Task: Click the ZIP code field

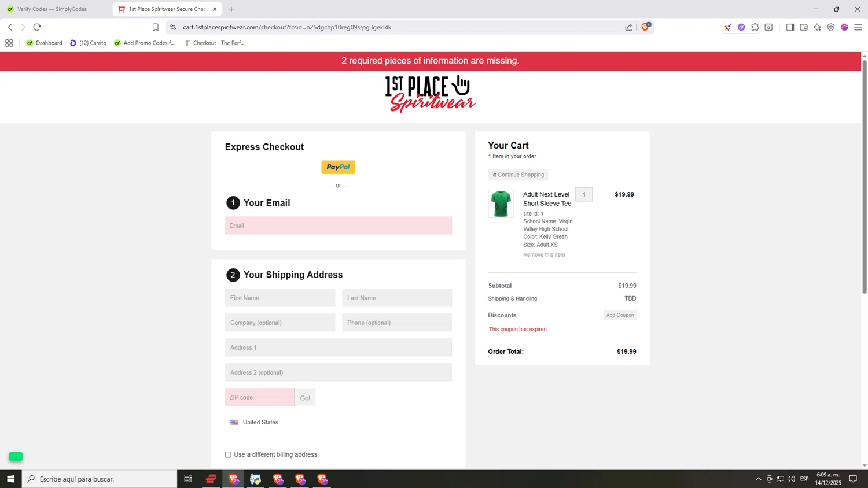Action: click(259, 397)
